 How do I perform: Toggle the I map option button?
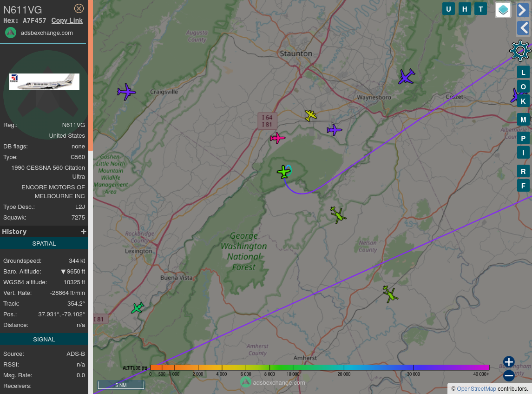click(x=523, y=153)
